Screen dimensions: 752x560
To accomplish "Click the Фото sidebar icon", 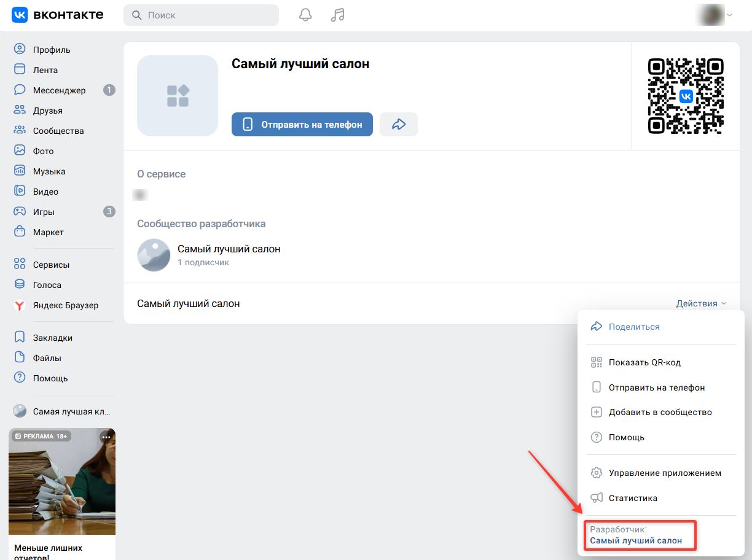I will point(20,150).
